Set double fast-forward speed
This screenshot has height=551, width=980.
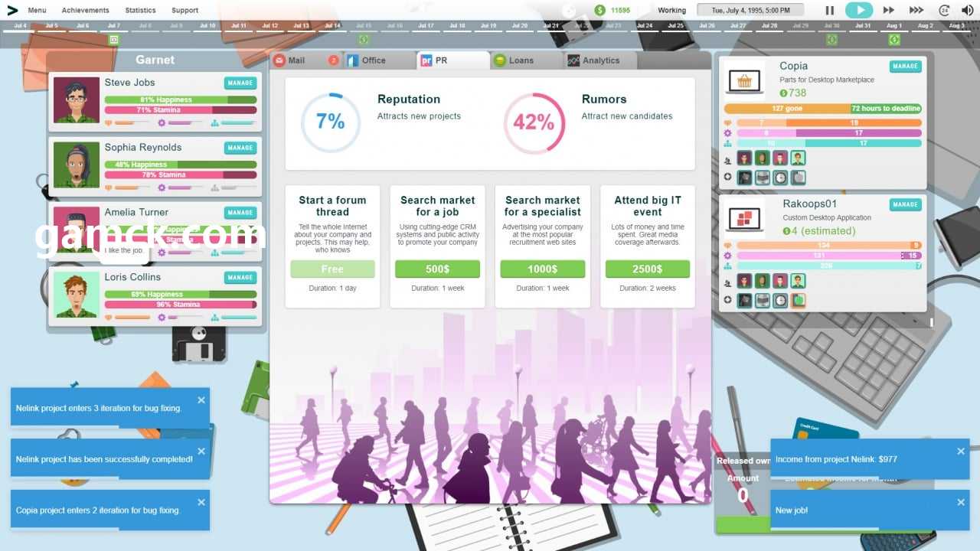coord(889,11)
